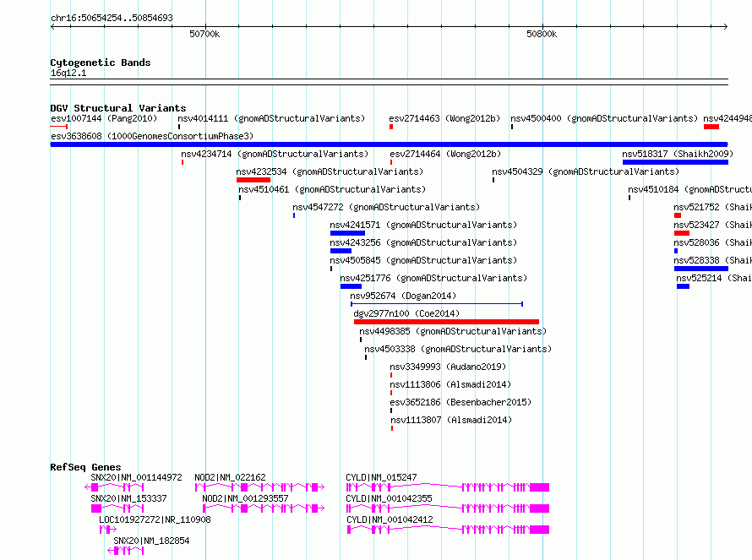Screen dimensions: 752x560
Task: Click the blue nsv4243256 bar
Action: tap(341, 251)
